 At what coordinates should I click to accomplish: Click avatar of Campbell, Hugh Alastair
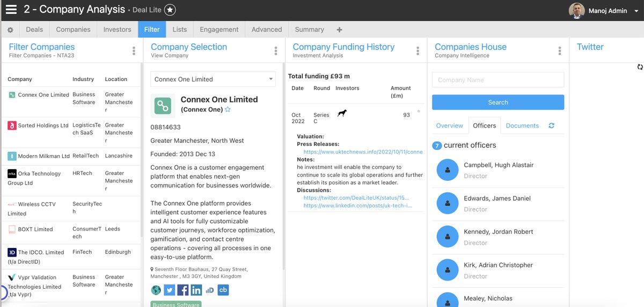pos(448,170)
